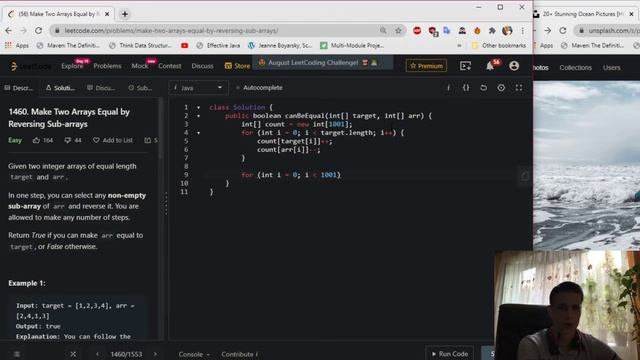Screen dimensions: 640x360
Task: Open the Explore menu
Action: point(72,66)
